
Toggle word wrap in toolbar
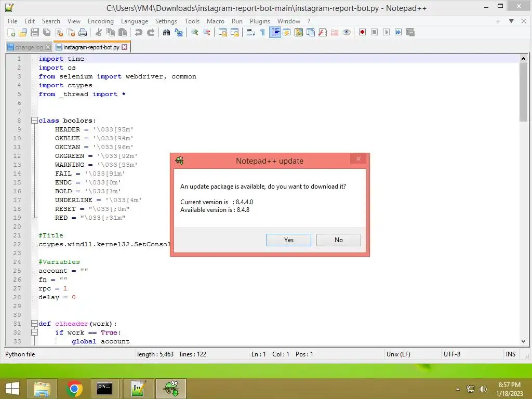pyautogui.click(x=251, y=32)
